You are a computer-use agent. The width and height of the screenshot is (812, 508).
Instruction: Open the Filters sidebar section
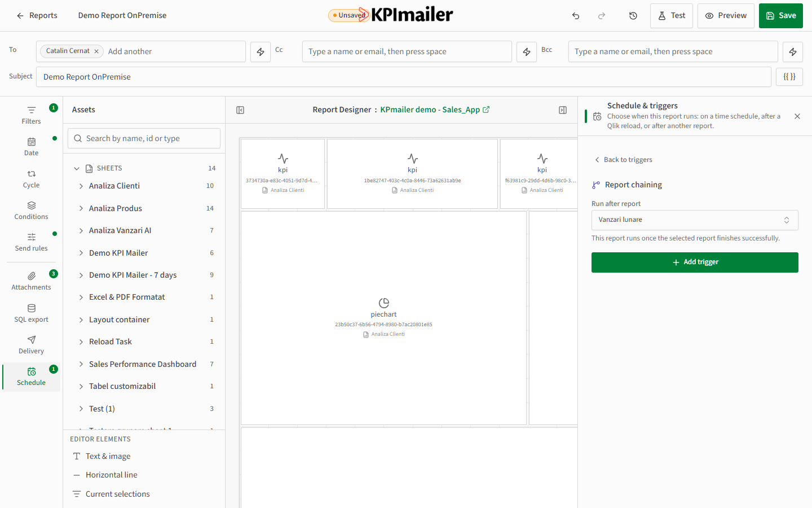32,115
